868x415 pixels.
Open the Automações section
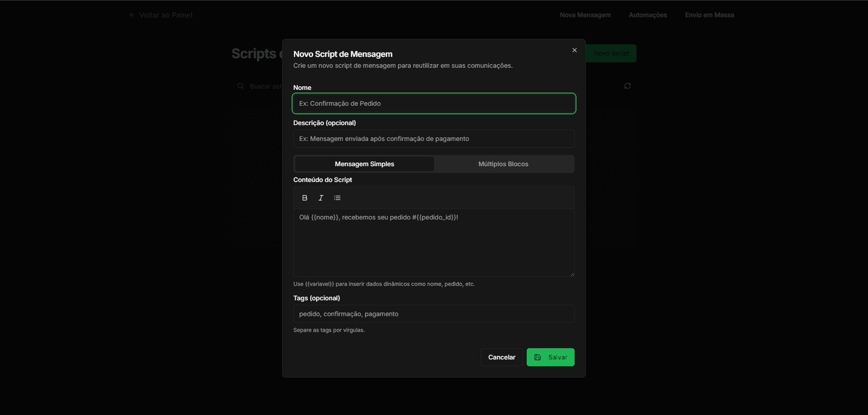click(648, 15)
